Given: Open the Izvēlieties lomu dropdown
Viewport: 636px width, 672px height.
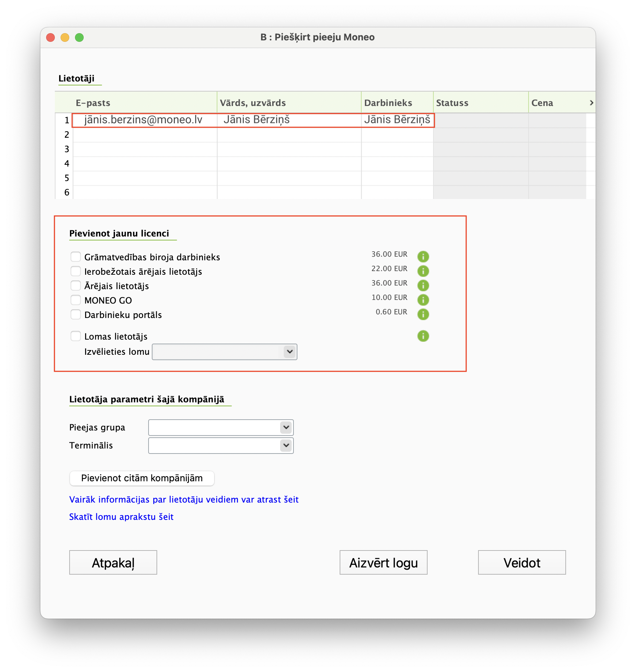Looking at the screenshot, I should [224, 352].
